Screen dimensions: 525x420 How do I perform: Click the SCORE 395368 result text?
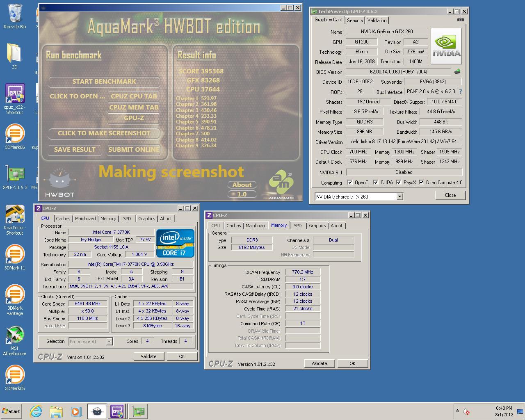click(x=201, y=71)
